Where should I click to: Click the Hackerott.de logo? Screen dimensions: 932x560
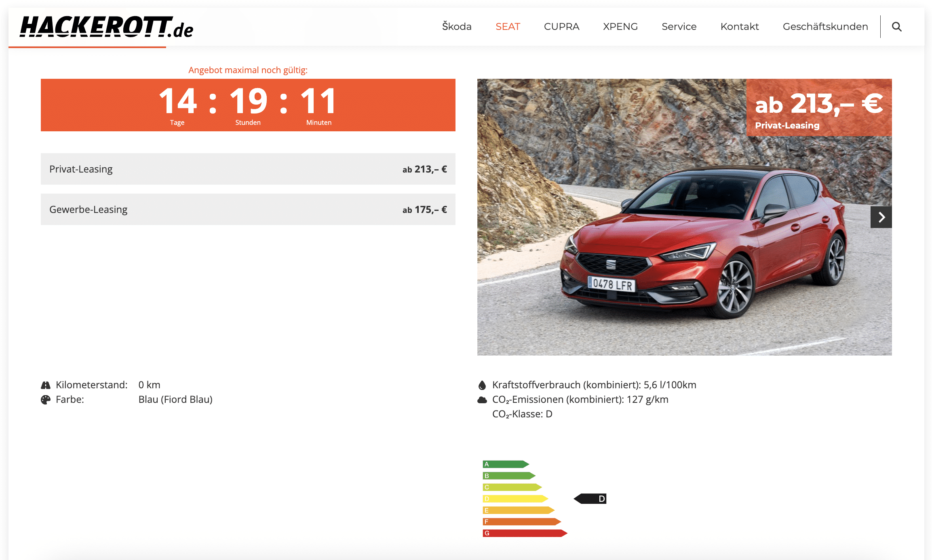[107, 27]
